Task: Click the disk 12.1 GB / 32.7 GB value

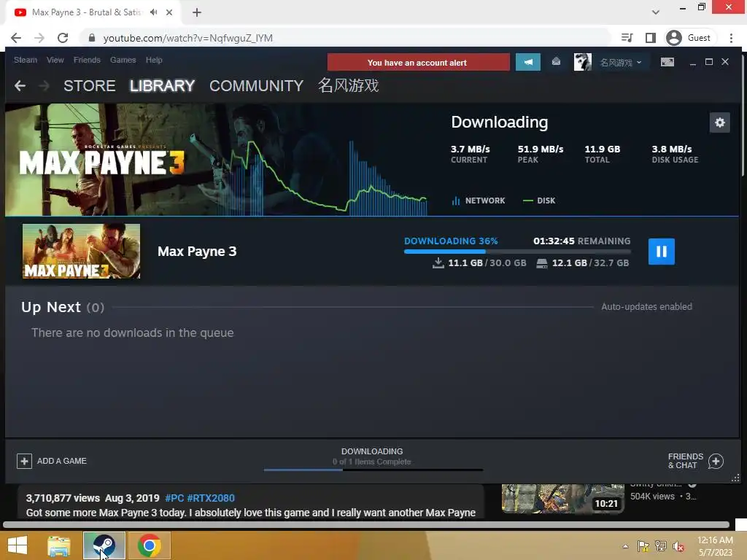Action: 582,262
